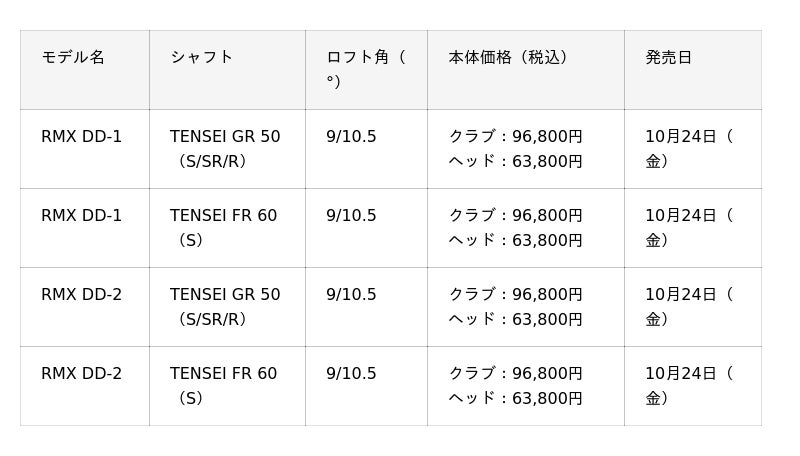This screenshot has width=800, height=456.
Task: Select release date in RMX DD-1 GR 50 row
Action: pyautogui.click(x=688, y=148)
